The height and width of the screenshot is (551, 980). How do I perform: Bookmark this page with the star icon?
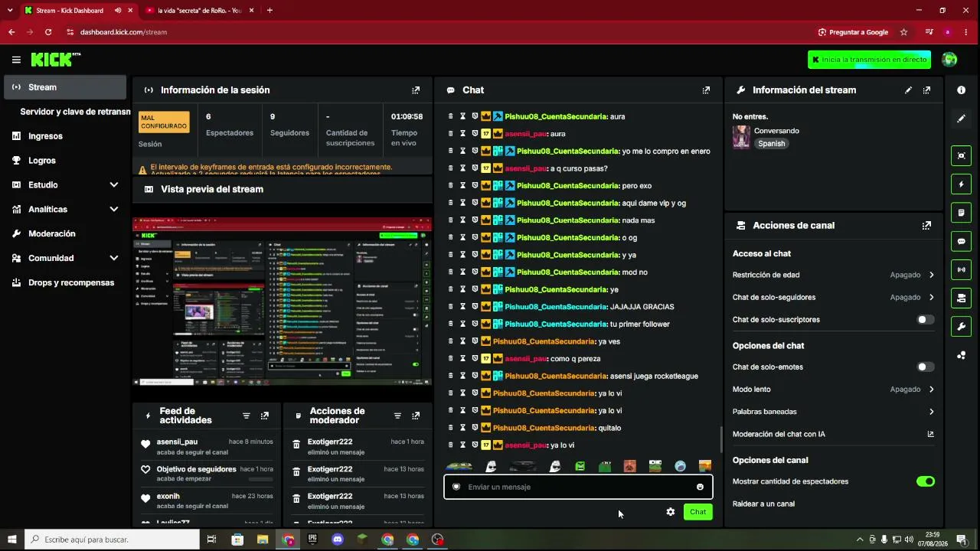coord(903,32)
